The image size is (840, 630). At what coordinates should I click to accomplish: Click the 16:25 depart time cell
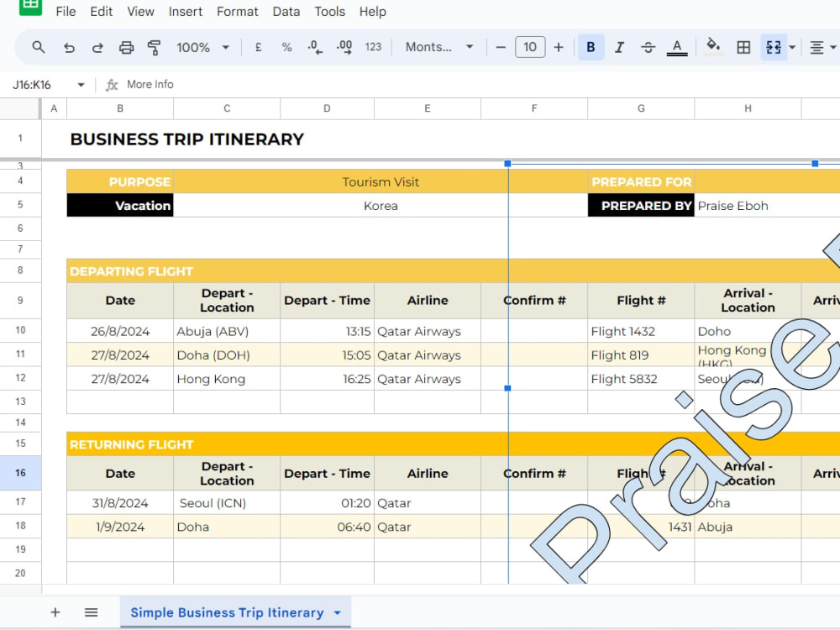pyautogui.click(x=327, y=379)
